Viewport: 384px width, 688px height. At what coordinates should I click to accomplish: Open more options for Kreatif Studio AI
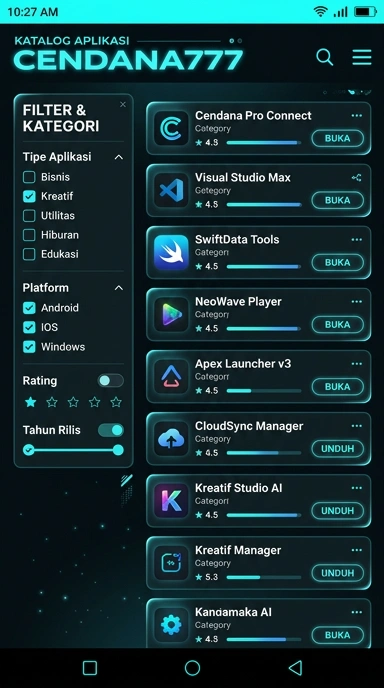357,488
